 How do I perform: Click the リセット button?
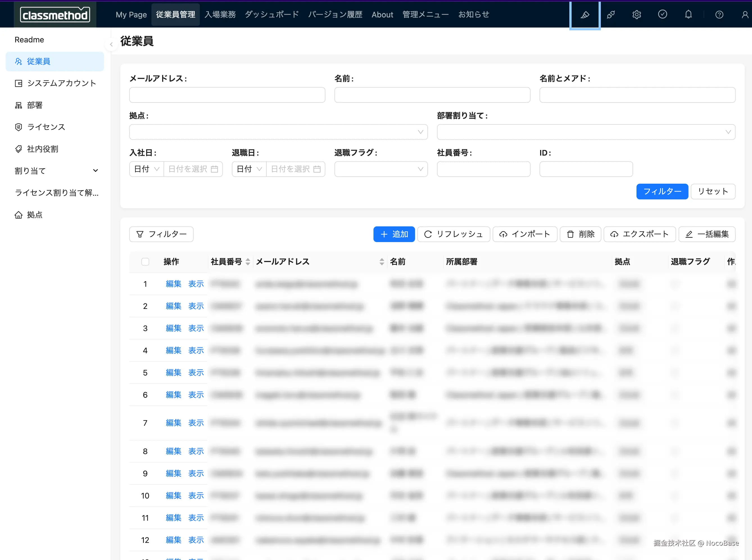pyautogui.click(x=713, y=192)
